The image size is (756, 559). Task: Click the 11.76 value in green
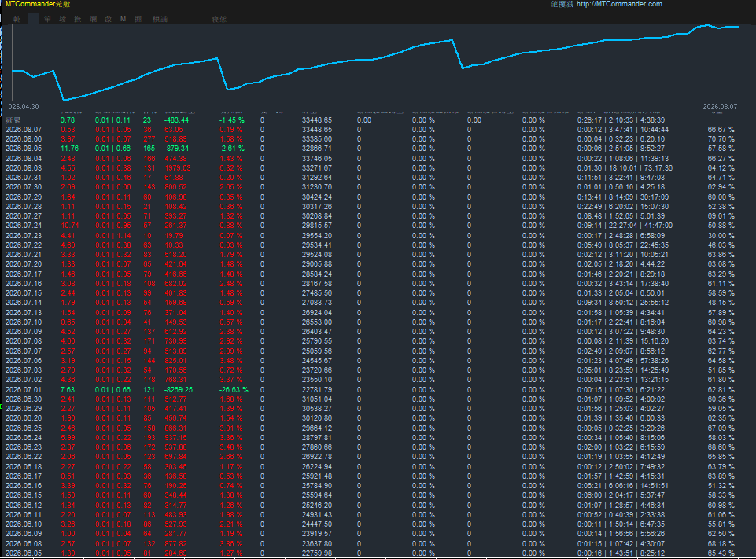(69, 149)
